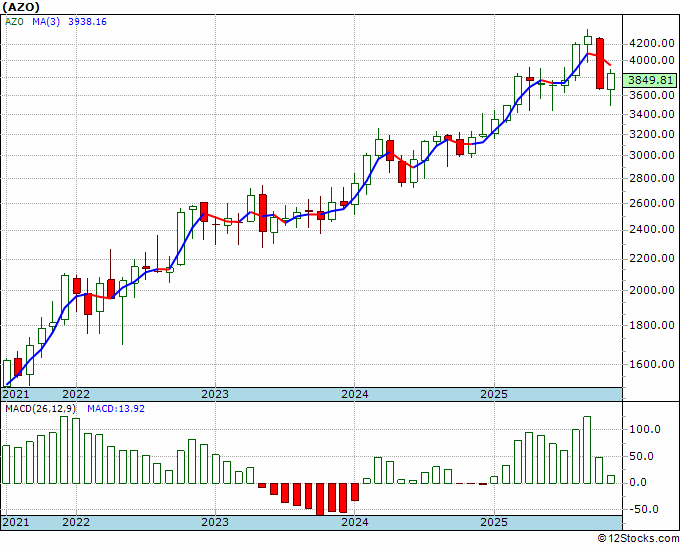680x546 pixels.
Task: Click the 3200.00 price axis label
Action: (651, 134)
